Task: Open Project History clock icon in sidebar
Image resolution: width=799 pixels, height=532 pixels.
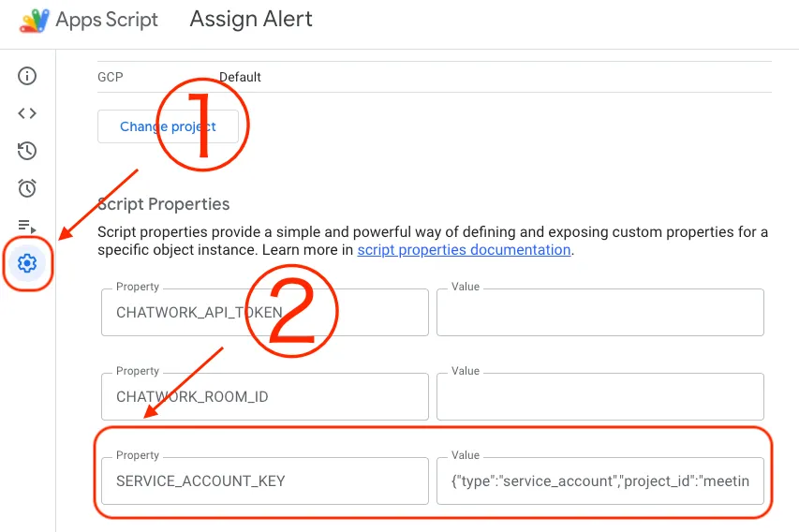Action: coord(27,151)
